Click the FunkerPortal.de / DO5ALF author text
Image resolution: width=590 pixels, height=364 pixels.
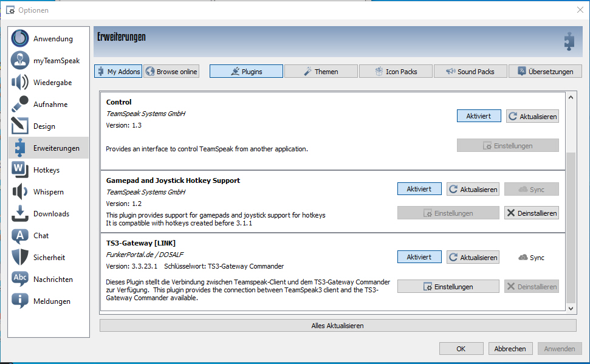click(145, 255)
